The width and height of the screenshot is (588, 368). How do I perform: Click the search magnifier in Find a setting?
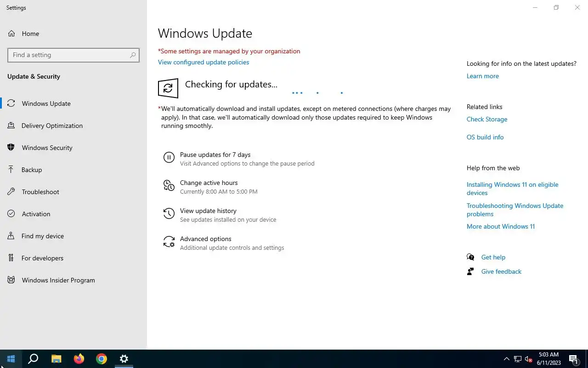click(133, 55)
